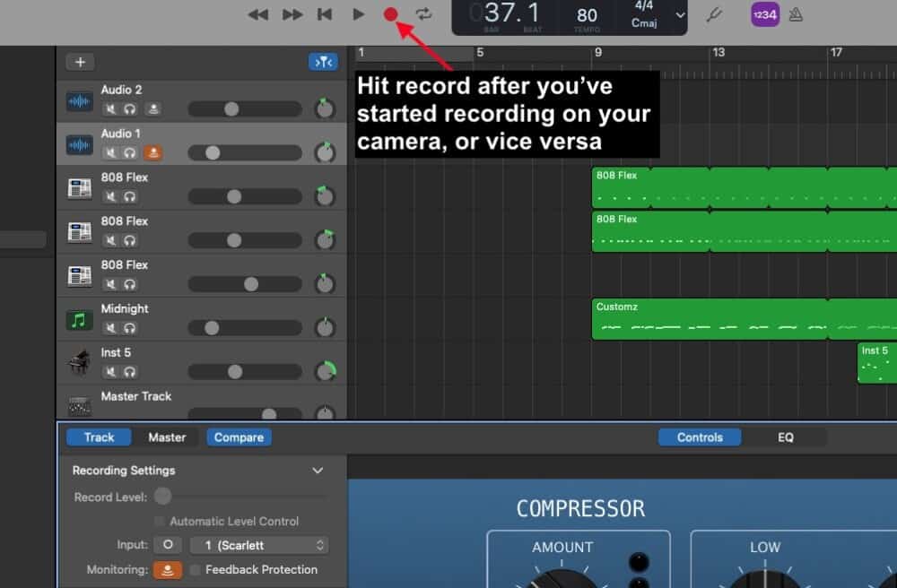Screen dimensions: 897x588
Task: Open the 4/4 time signature menu
Action: (644, 5)
